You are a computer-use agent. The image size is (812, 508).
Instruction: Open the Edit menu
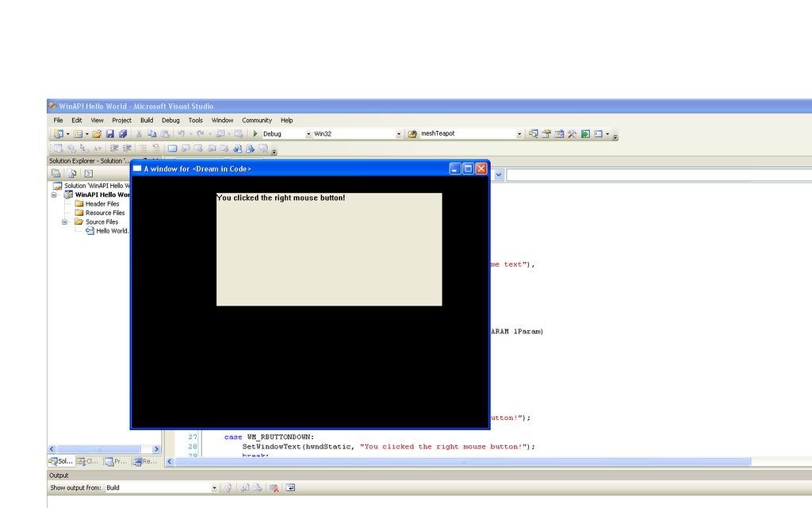point(77,121)
